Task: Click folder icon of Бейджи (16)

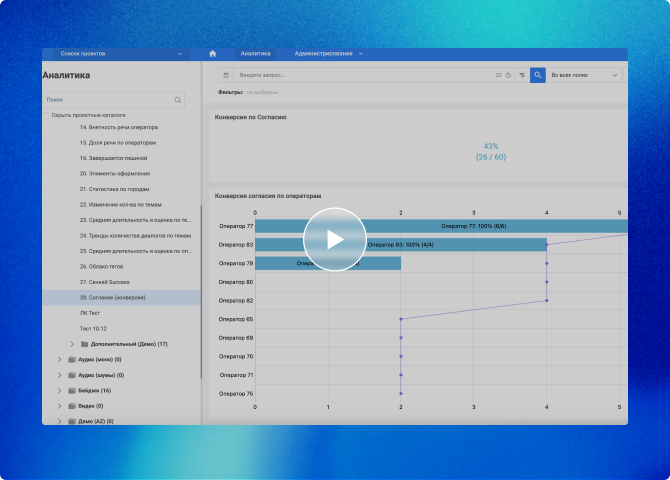Action: (x=72, y=390)
